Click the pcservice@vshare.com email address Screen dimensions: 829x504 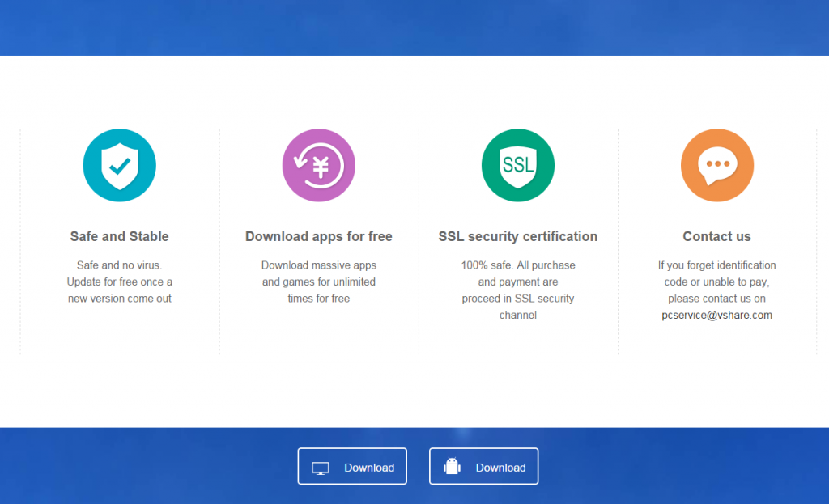(717, 316)
